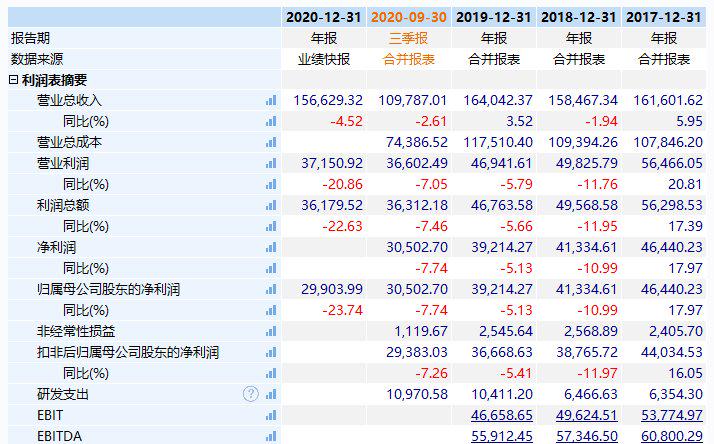Click 三季报 report type under 2020-09-30

[410, 38]
